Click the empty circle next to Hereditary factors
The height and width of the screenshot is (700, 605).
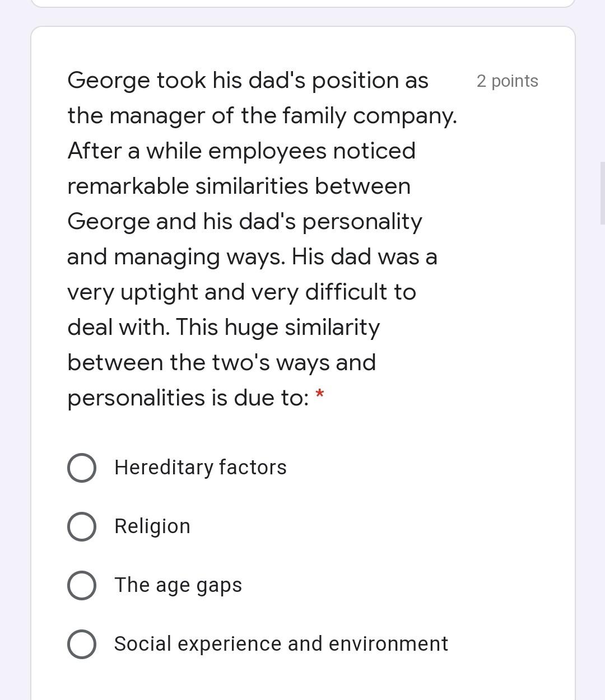pos(82,468)
